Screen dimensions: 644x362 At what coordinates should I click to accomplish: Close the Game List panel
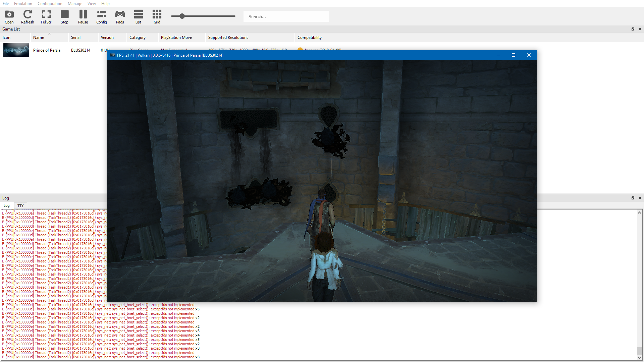(640, 29)
